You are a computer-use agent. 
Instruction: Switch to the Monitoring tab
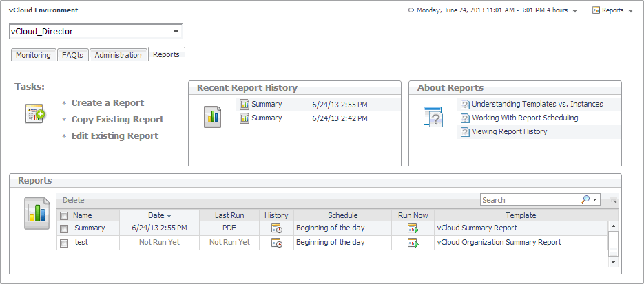coord(33,55)
